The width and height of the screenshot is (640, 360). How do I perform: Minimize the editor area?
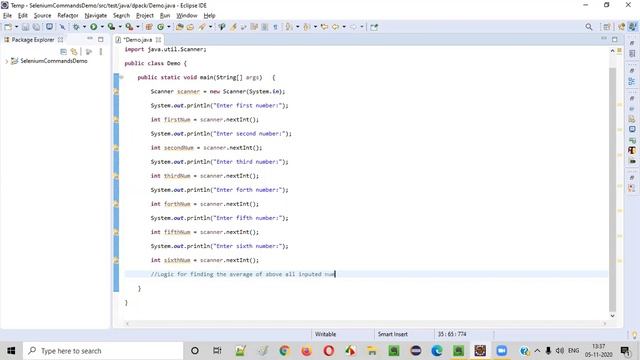[604, 39]
